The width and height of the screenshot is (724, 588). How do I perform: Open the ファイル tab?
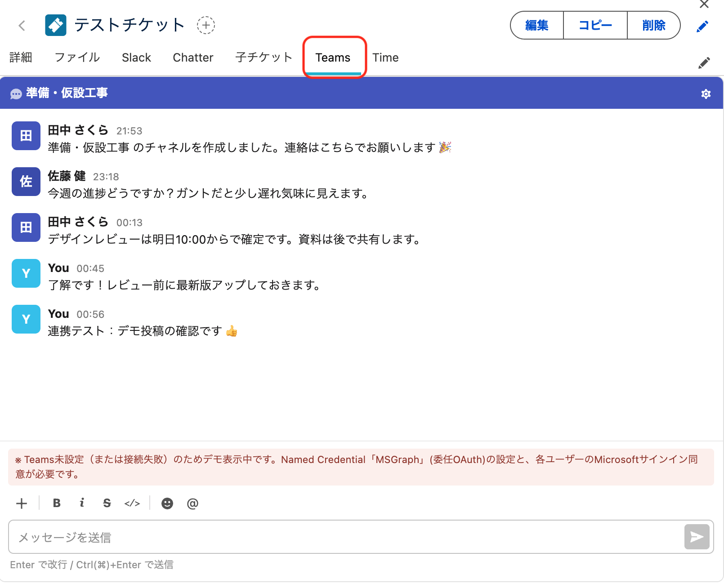click(x=77, y=58)
